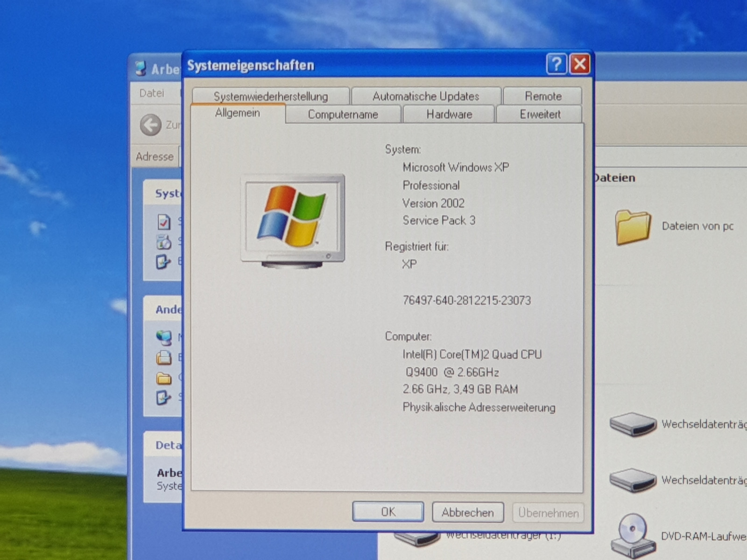Click the system information checkmark icon
Screen dimensions: 747x560
coord(164,222)
